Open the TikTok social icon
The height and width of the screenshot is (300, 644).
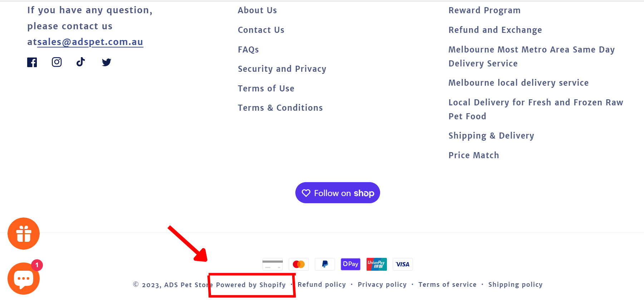click(x=81, y=62)
